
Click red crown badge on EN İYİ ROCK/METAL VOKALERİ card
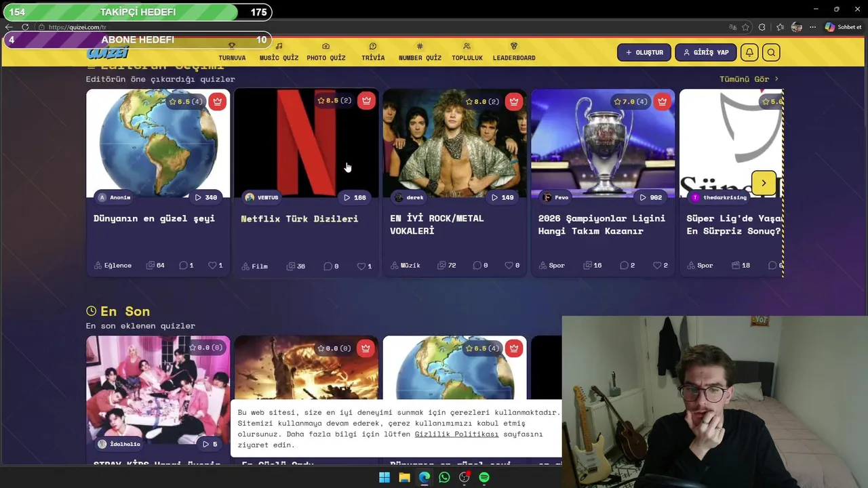(513, 102)
